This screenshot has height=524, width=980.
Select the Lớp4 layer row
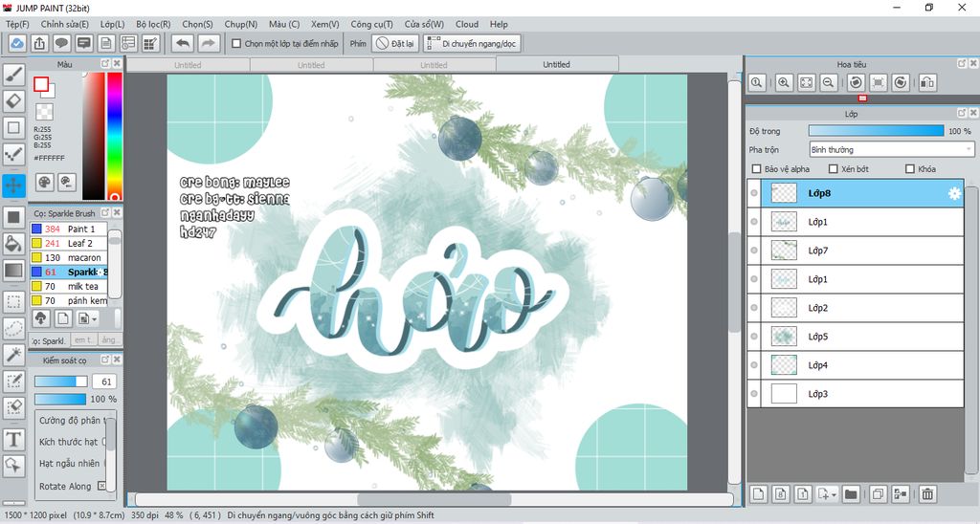(856, 365)
